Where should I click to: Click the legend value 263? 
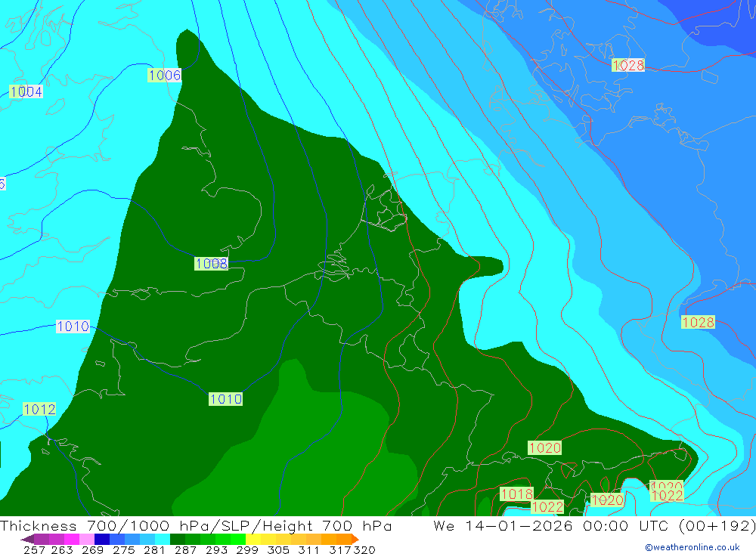[62, 550]
